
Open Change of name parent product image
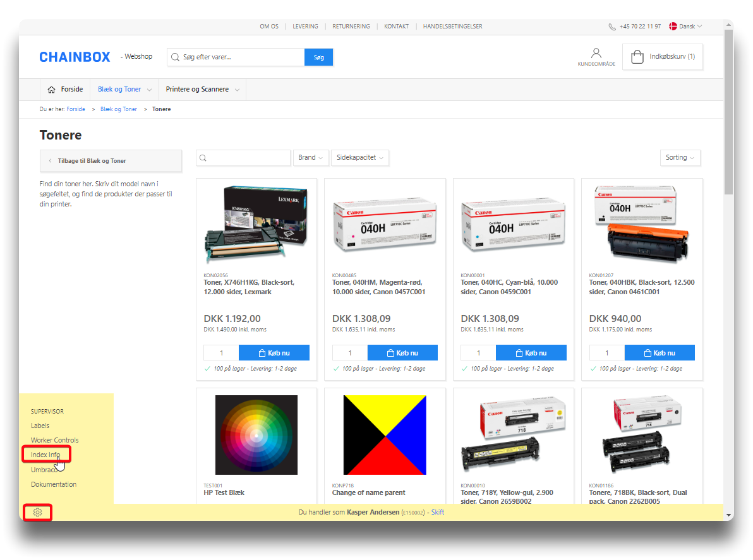point(385,435)
